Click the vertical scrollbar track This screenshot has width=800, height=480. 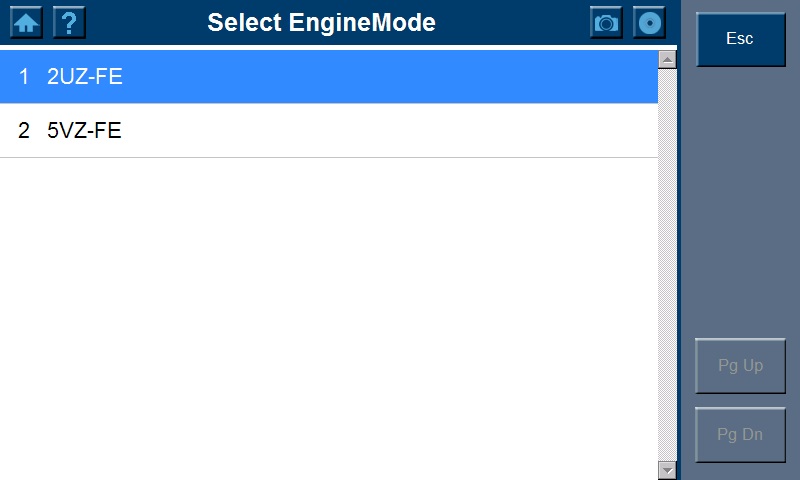[x=667, y=260]
